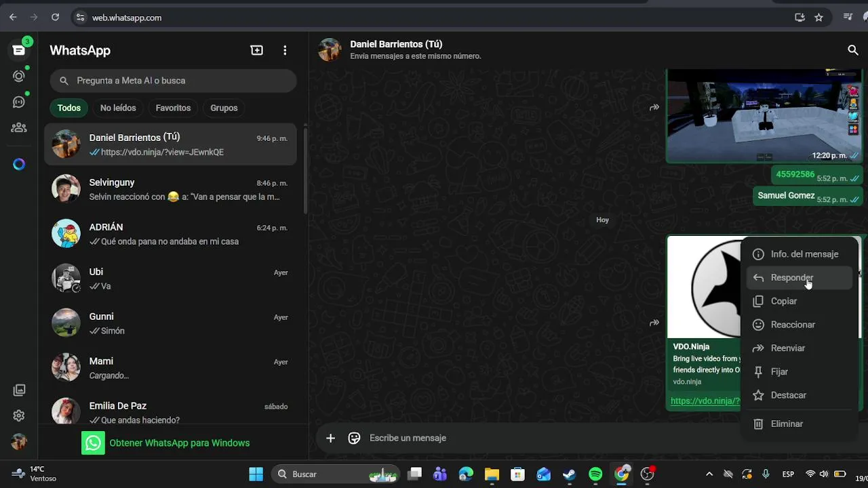868x488 pixels.
Task: Open the Daniel Barrientos (Tú) chat
Action: (170, 144)
